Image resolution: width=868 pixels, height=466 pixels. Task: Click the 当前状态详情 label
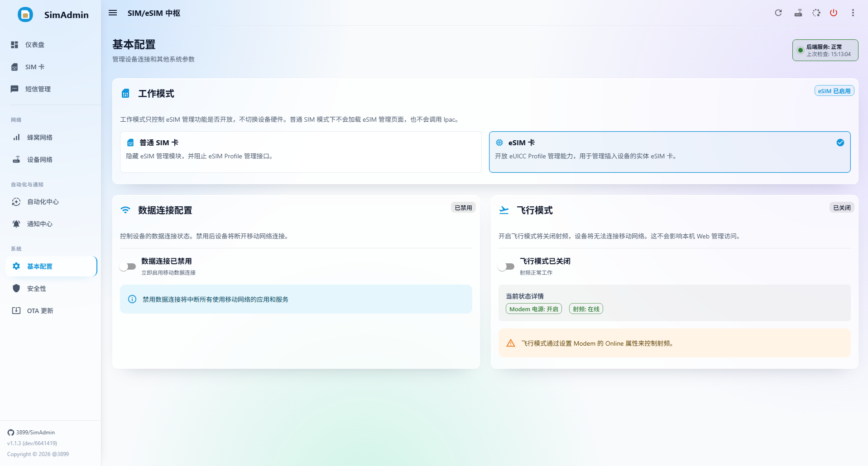[x=525, y=296]
